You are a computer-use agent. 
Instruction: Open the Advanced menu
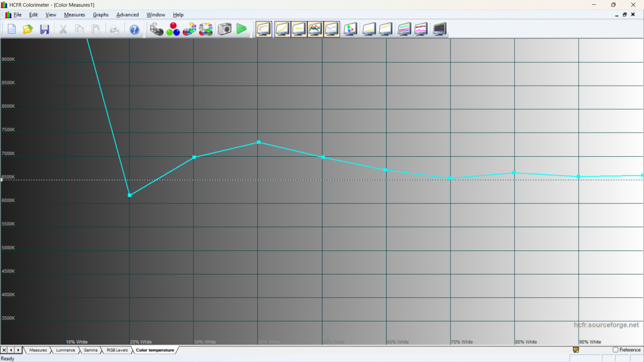click(x=127, y=14)
